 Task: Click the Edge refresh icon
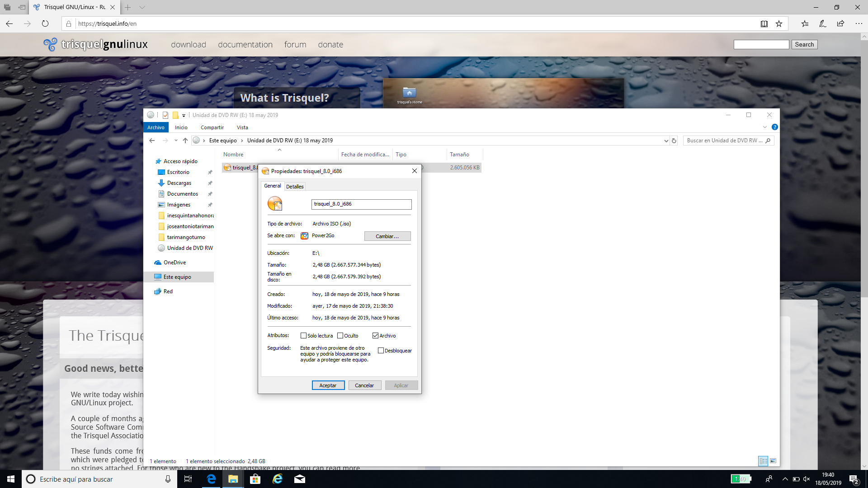pos(45,23)
